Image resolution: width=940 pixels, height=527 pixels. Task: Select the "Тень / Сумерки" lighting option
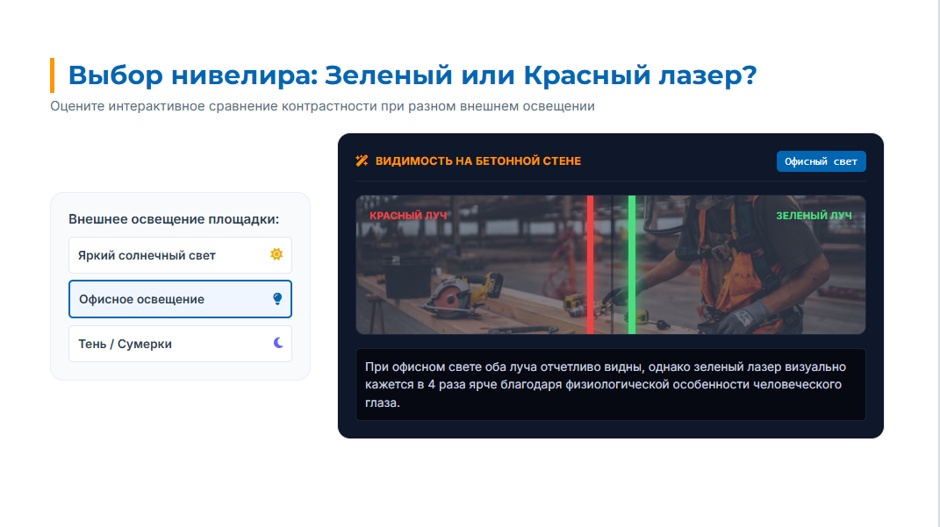coord(180,344)
